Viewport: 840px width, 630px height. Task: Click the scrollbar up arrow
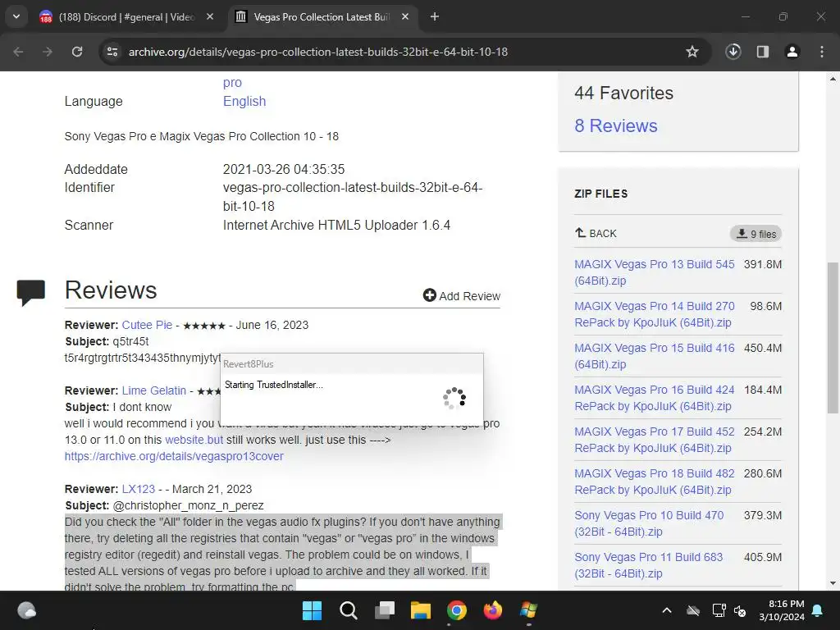click(833, 79)
